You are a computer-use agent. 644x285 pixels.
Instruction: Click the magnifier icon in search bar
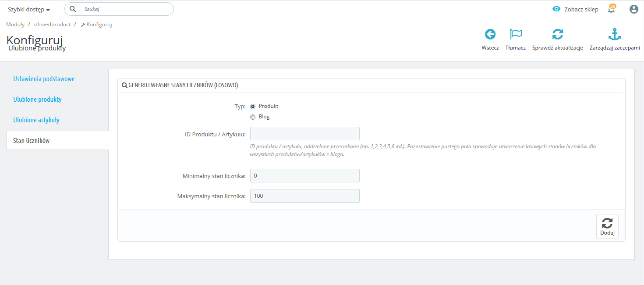[73, 9]
